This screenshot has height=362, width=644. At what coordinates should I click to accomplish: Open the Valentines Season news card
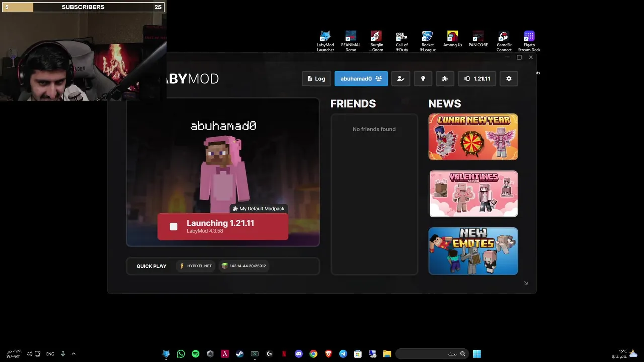[x=473, y=194]
